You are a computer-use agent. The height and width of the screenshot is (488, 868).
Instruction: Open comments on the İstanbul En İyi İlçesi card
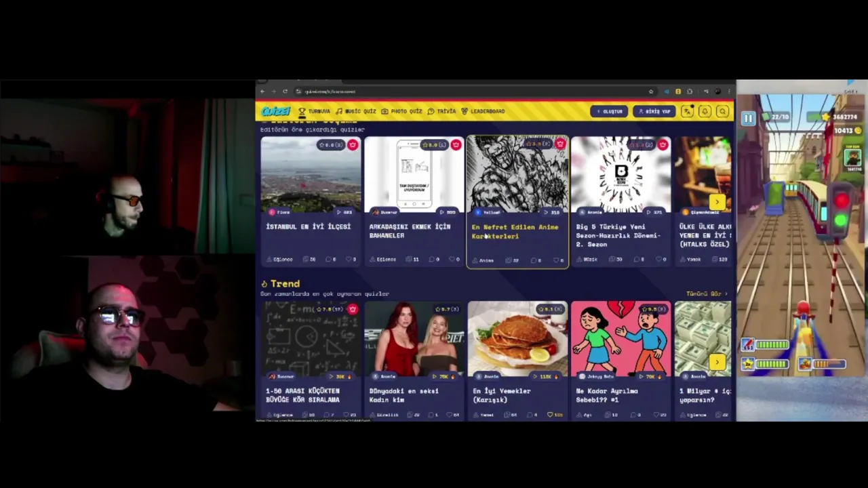pyautogui.click(x=331, y=260)
